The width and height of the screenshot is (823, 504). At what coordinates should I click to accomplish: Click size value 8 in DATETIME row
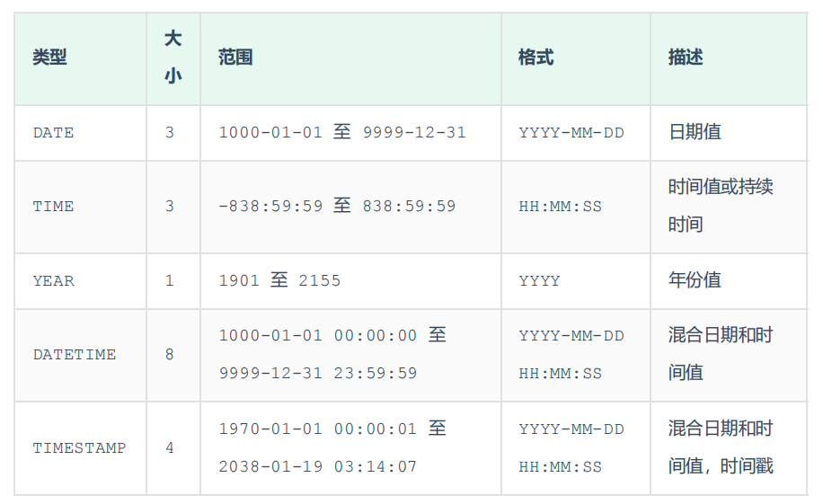169,355
